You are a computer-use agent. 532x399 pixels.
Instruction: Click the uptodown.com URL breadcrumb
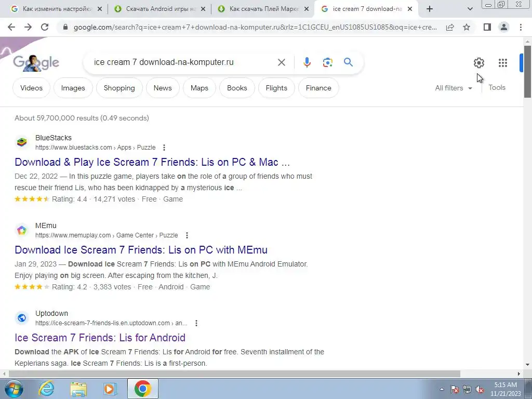pyautogui.click(x=111, y=323)
